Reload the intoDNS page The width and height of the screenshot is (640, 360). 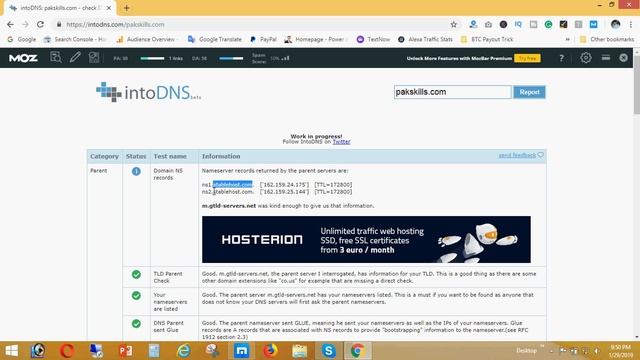[x=40, y=24]
